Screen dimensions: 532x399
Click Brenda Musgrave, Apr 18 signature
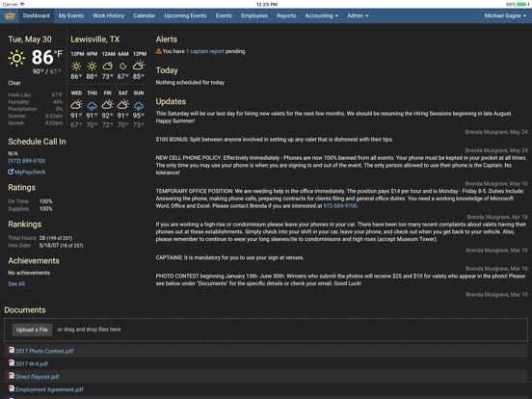click(497, 217)
